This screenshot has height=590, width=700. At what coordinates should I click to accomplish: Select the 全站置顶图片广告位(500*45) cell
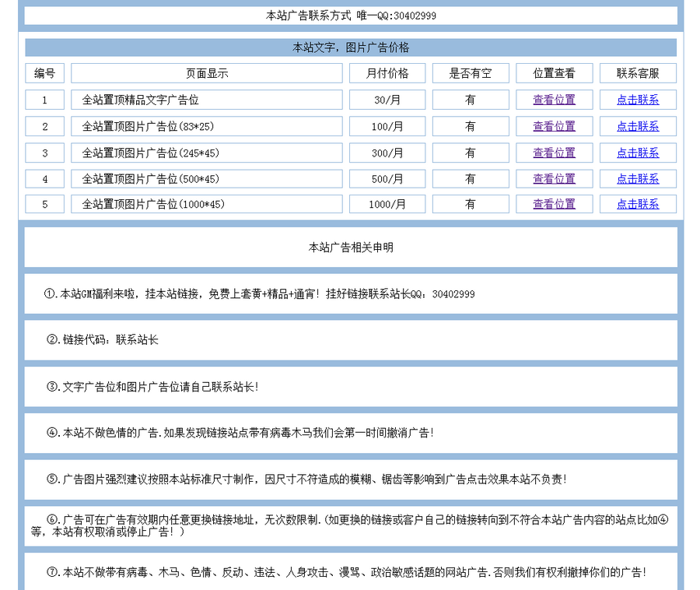pos(207,179)
